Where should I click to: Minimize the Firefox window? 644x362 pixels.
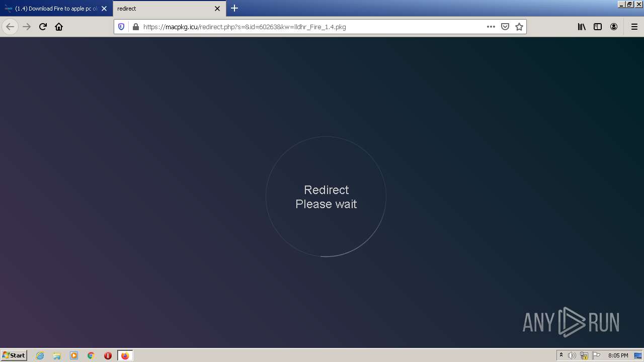click(621, 4)
